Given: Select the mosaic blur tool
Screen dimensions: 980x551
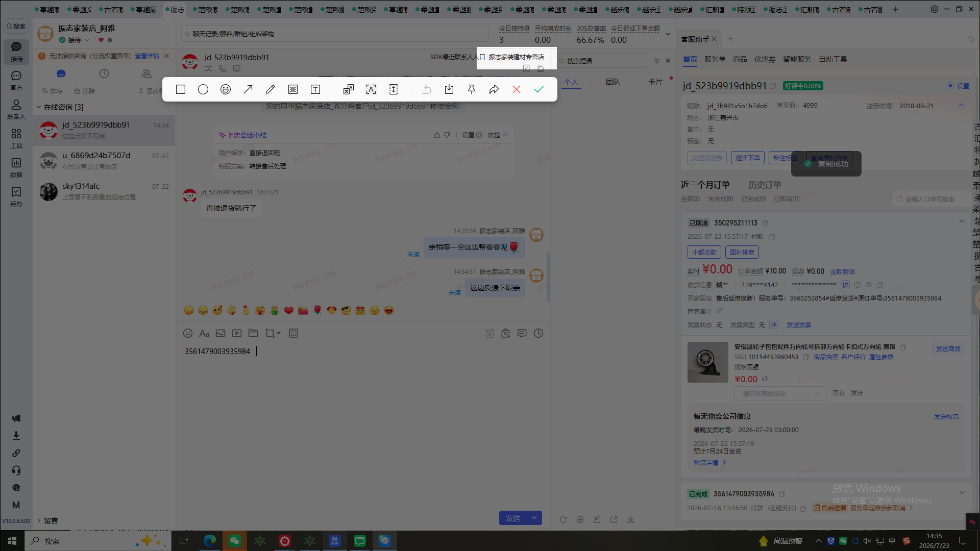Looking at the screenshot, I should (x=293, y=89).
